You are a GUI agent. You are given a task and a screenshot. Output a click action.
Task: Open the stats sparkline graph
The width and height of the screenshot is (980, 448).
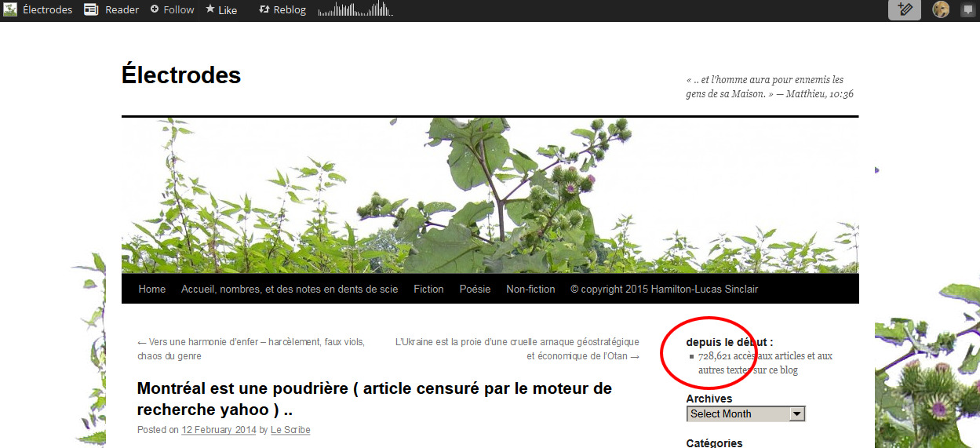tap(355, 9)
